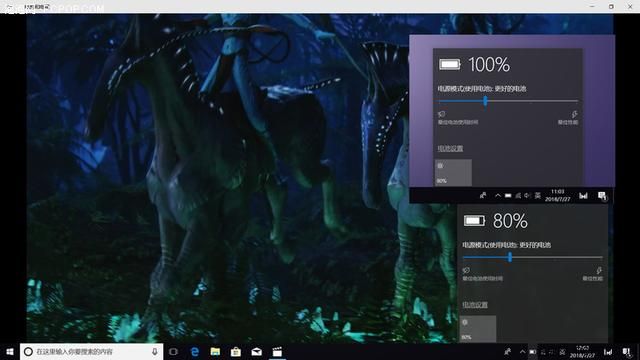Expand hidden tray icons in the bottom taskbar
This screenshot has width=640, height=360.
pyautogui.click(x=522, y=351)
